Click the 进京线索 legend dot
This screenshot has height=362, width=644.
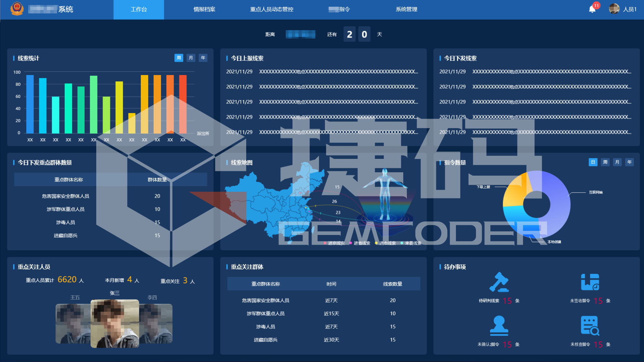(325, 243)
